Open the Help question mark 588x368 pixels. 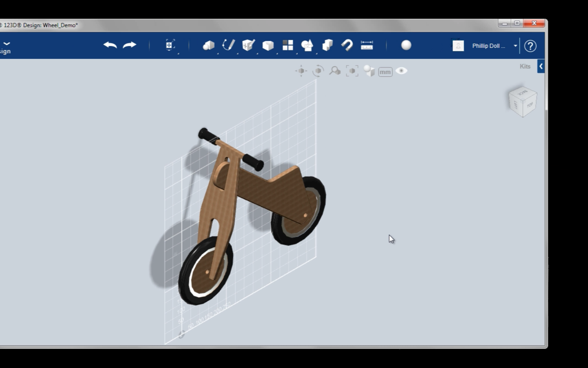click(x=530, y=46)
